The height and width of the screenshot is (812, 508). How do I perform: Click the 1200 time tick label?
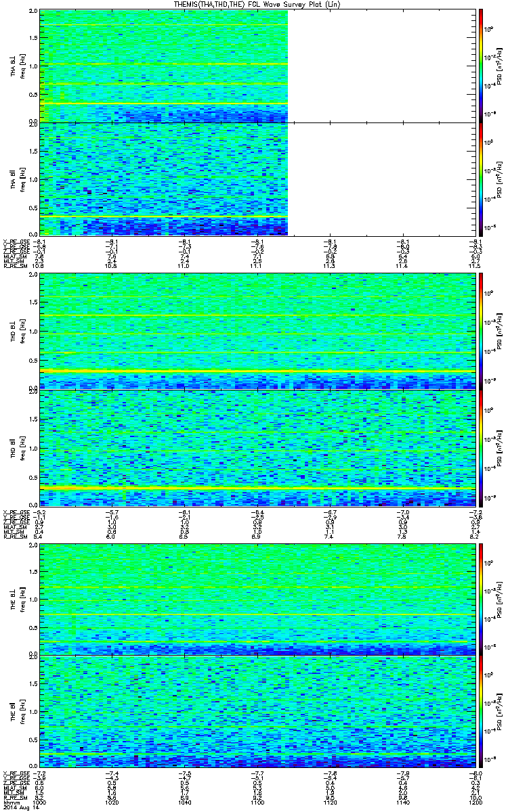coord(473,803)
